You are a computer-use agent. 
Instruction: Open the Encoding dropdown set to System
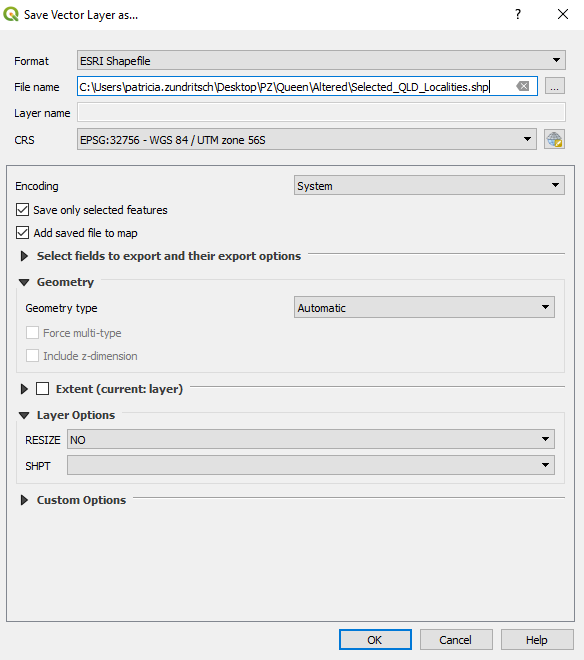coord(429,186)
